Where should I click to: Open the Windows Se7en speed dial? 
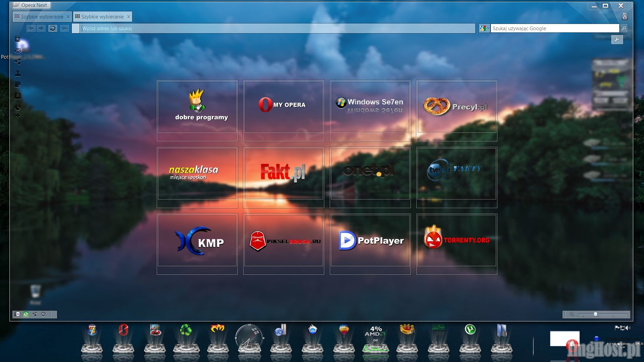(x=370, y=111)
